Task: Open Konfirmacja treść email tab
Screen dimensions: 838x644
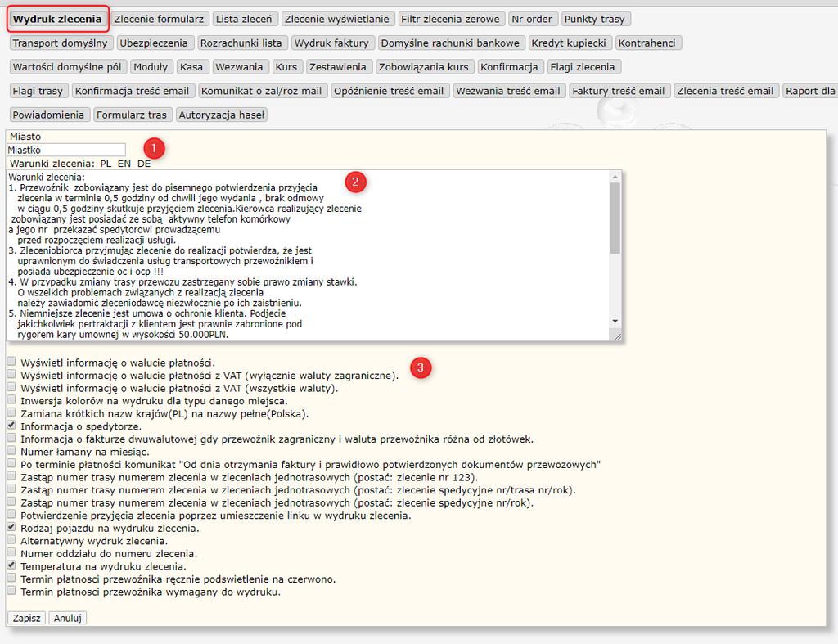Action: coord(132,91)
